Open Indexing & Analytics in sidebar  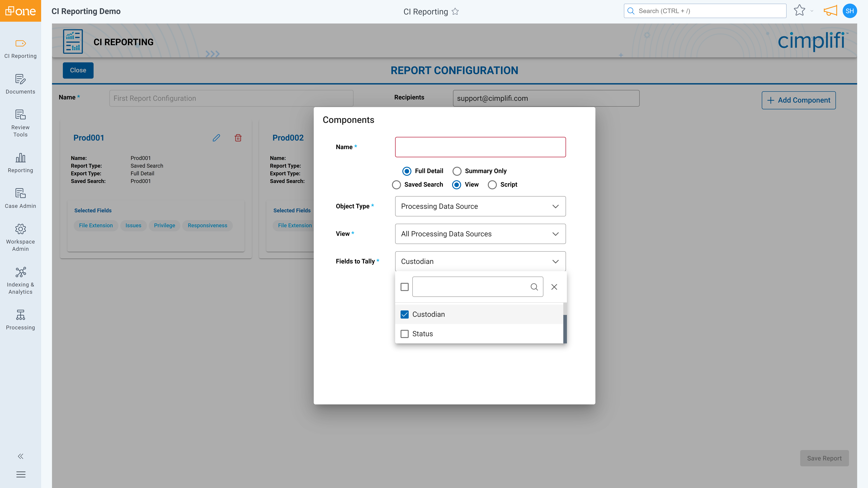coord(20,280)
